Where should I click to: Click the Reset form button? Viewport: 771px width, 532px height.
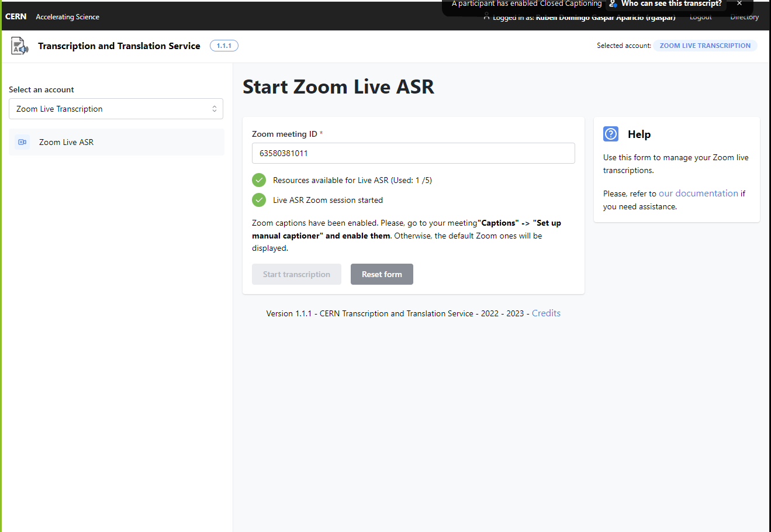(x=382, y=274)
